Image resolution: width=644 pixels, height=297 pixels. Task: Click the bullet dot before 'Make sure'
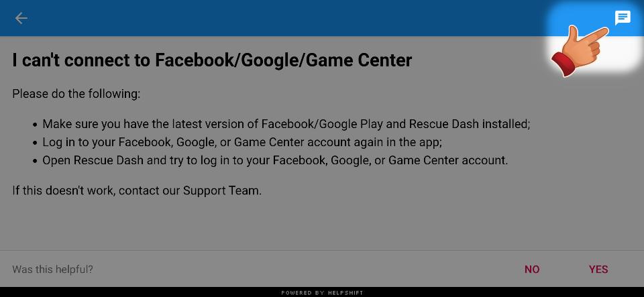pyautogui.click(x=36, y=124)
